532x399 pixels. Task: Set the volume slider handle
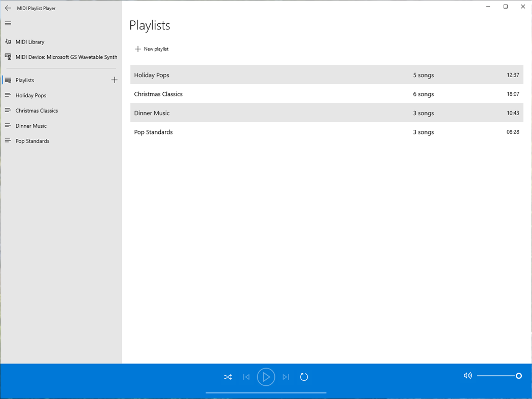point(518,376)
